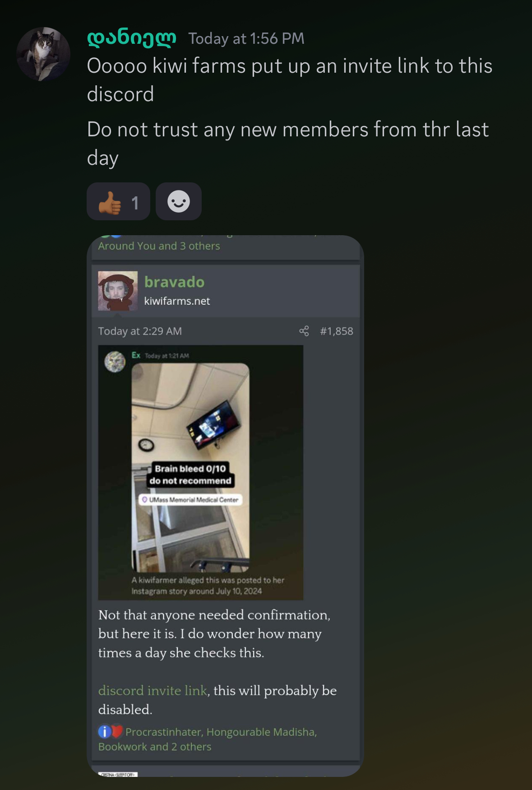This screenshot has height=790, width=532.
Task: Click the UMass Memorial Medical Center tag
Action: coord(190,500)
